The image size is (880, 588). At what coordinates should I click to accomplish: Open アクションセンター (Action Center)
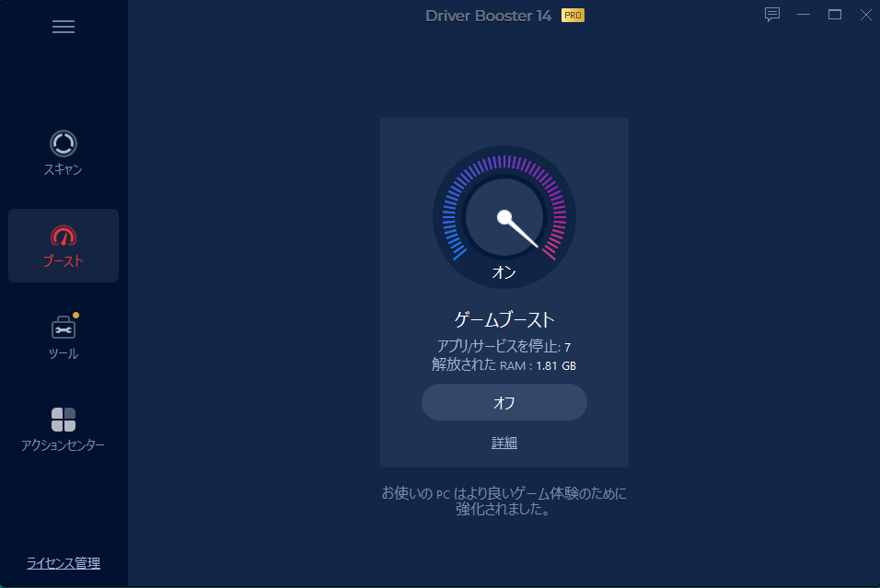[x=64, y=429]
